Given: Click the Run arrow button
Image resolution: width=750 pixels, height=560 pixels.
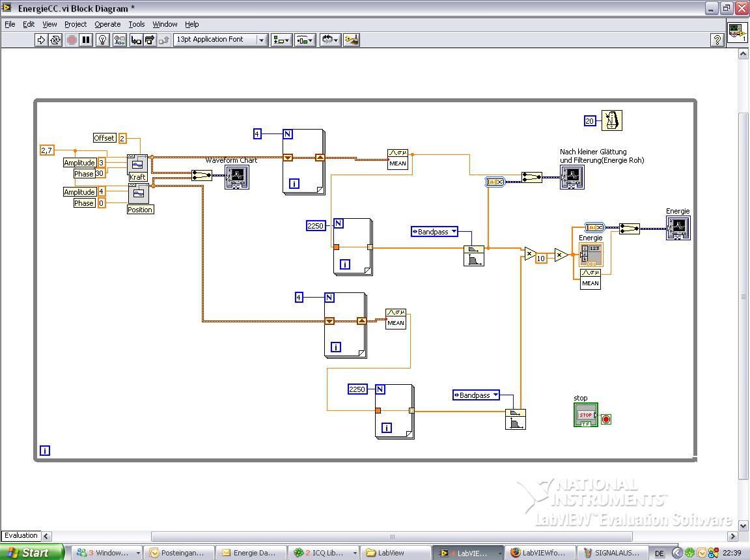Looking at the screenshot, I should pyautogui.click(x=41, y=40).
